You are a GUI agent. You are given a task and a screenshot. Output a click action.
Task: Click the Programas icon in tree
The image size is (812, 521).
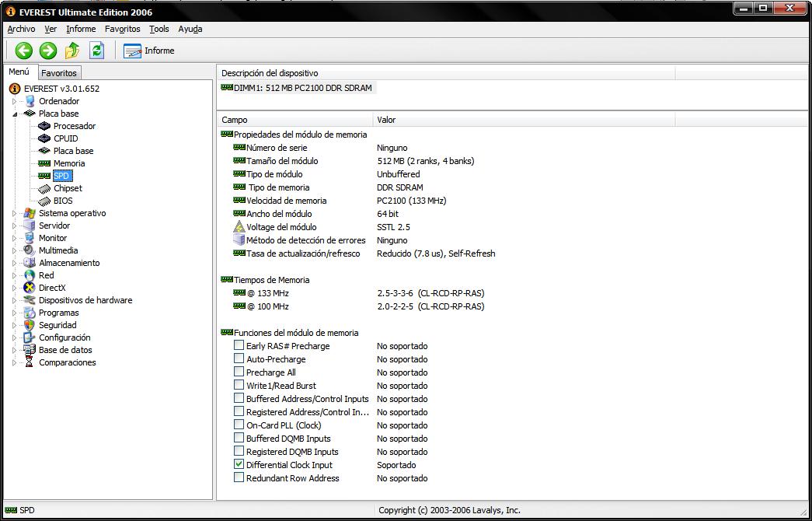tap(30, 313)
